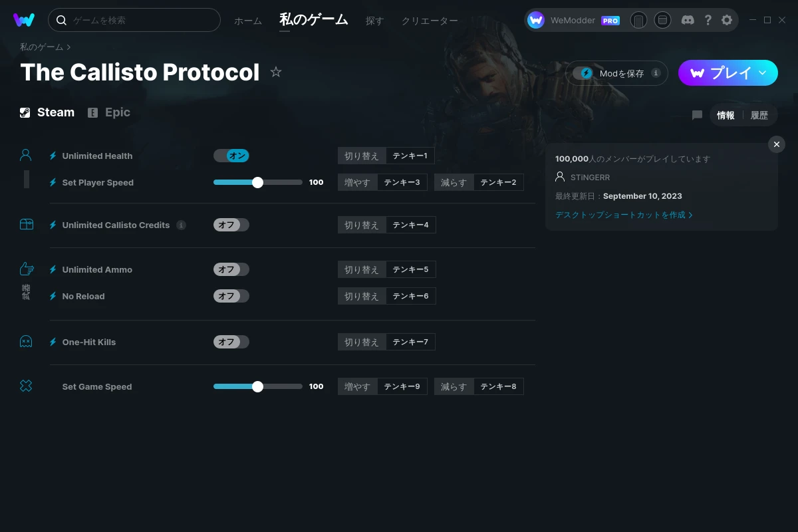The width and height of the screenshot is (798, 532).
Task: Open the Discord icon in header
Action: 688,20
